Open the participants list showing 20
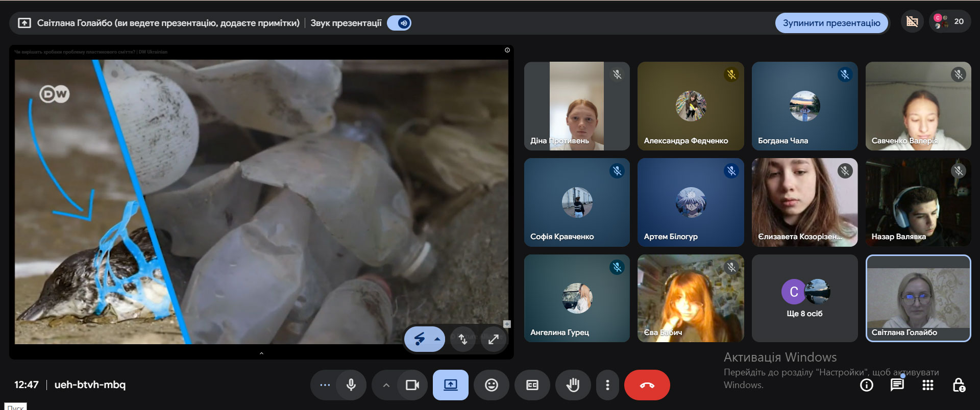The height and width of the screenshot is (410, 980). pyautogui.click(x=949, y=21)
